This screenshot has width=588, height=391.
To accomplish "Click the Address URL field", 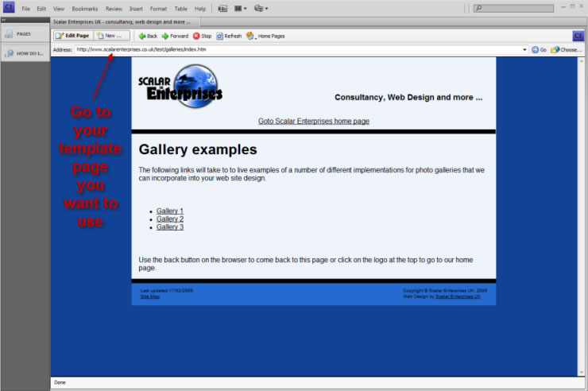I will pos(298,49).
